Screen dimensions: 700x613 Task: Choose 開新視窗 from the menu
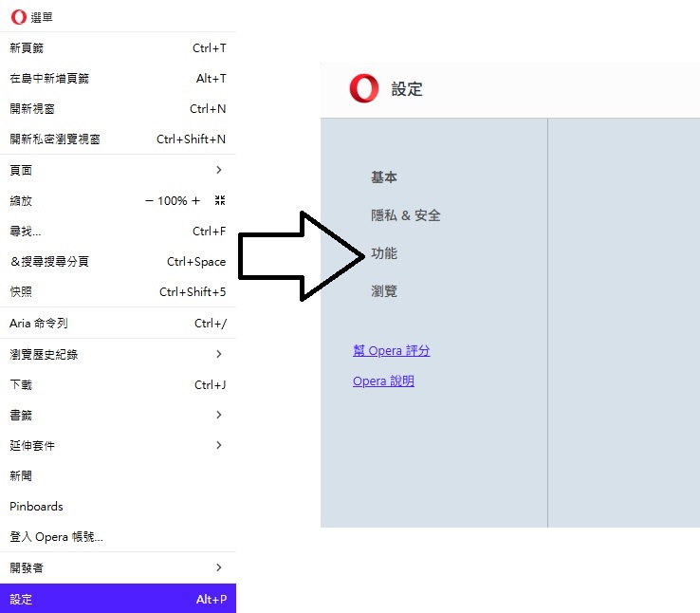[118, 108]
